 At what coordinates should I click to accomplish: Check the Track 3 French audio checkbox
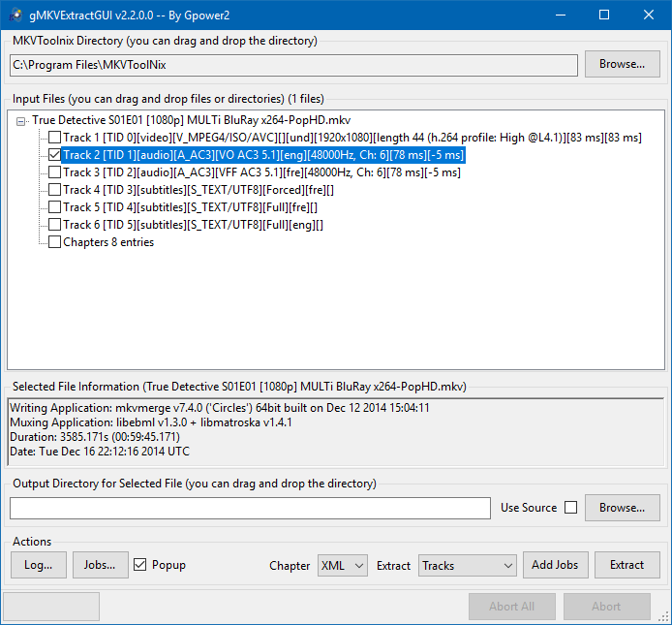(54, 172)
